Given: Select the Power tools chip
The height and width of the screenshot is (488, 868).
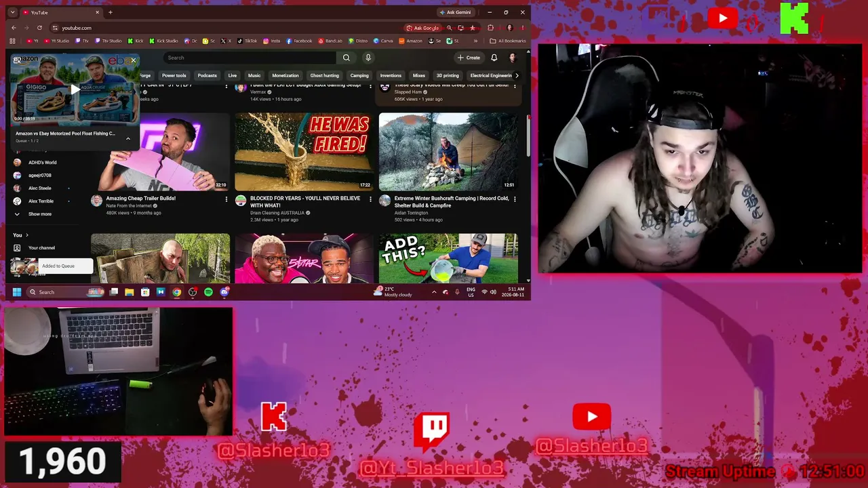Looking at the screenshot, I should (x=174, y=75).
